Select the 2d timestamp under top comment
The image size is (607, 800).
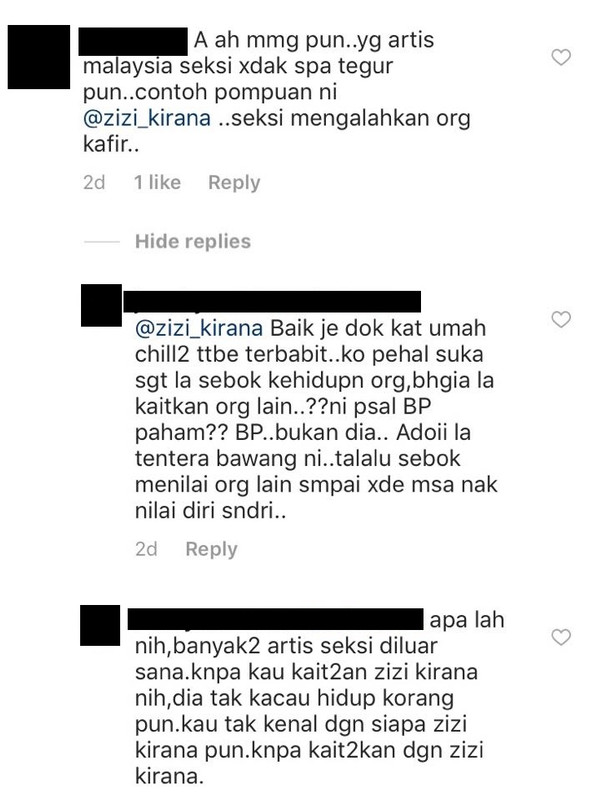coord(94,183)
